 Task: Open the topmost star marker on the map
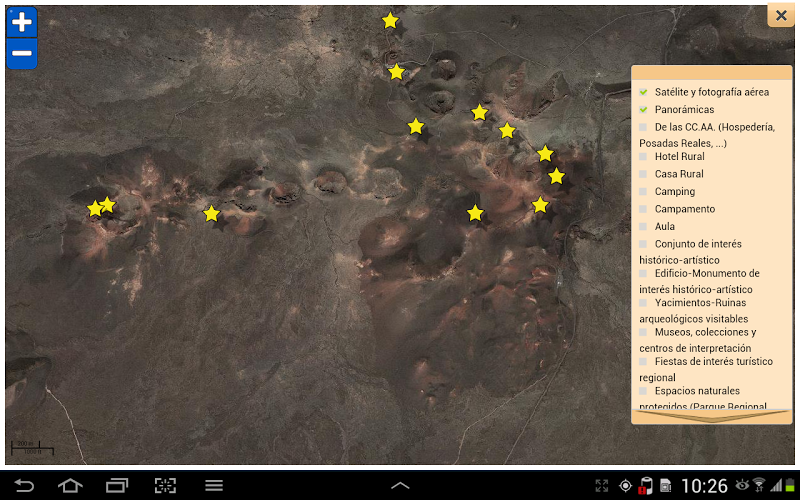pyautogui.click(x=390, y=21)
